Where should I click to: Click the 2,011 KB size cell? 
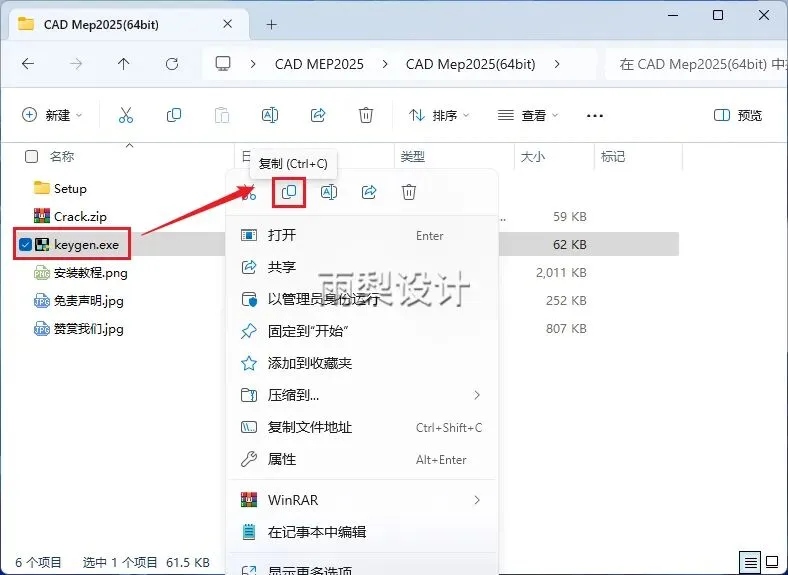tap(561, 273)
